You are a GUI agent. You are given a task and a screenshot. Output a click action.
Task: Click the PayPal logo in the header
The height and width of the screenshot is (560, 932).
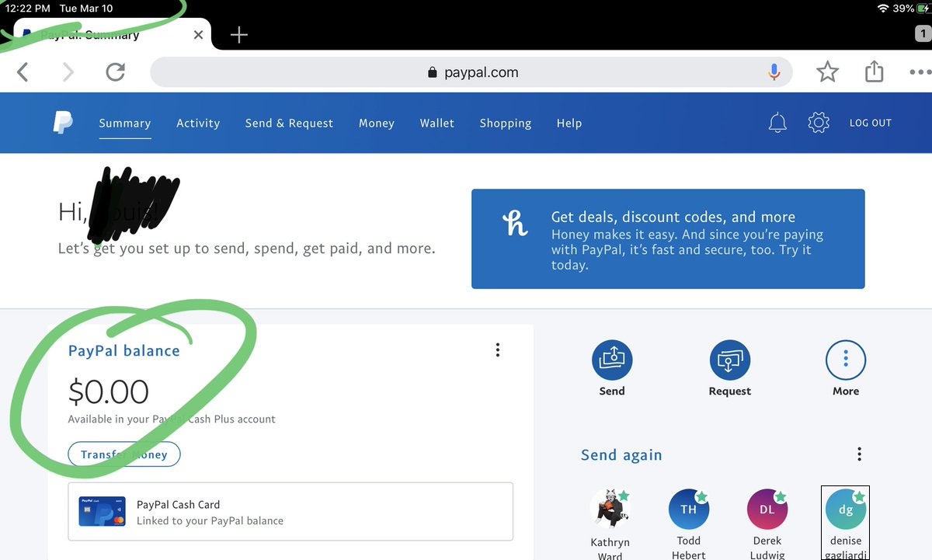pos(63,123)
